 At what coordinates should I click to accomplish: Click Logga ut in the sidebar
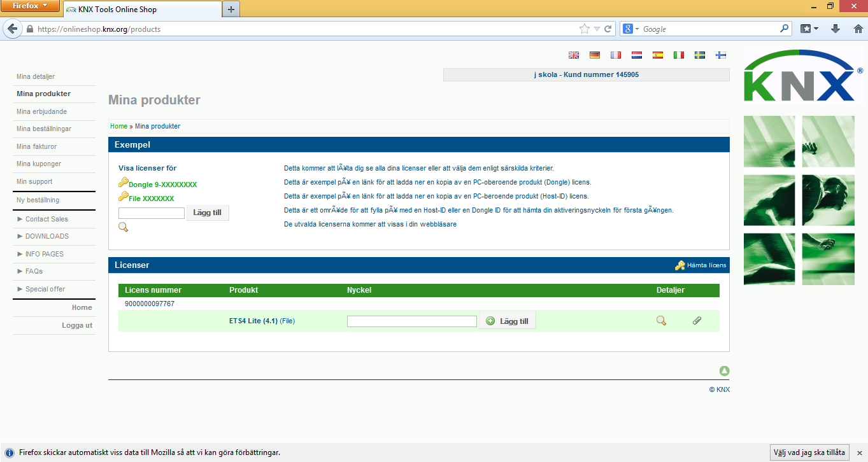(77, 325)
